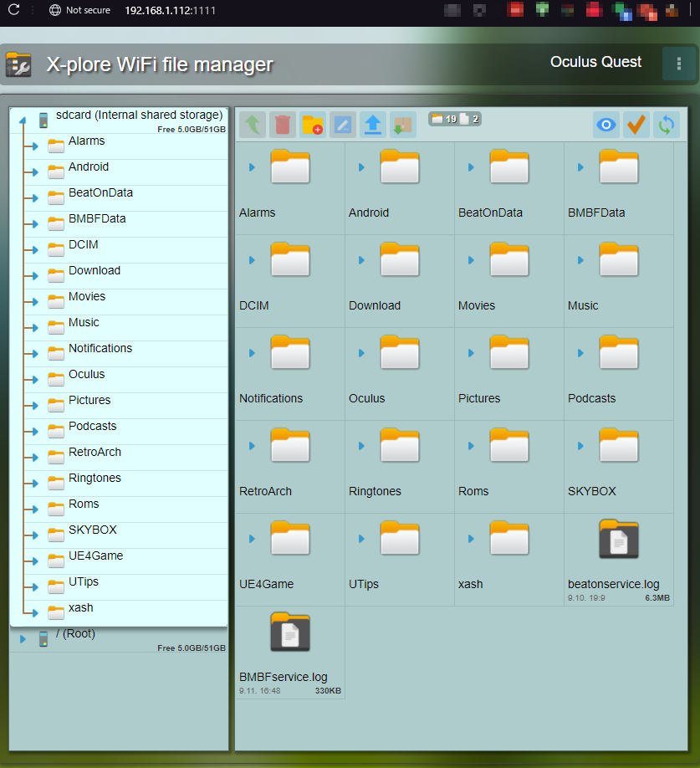Open the BMBFData folder in grid
Viewport: 700px width, 768px height.
click(x=619, y=166)
